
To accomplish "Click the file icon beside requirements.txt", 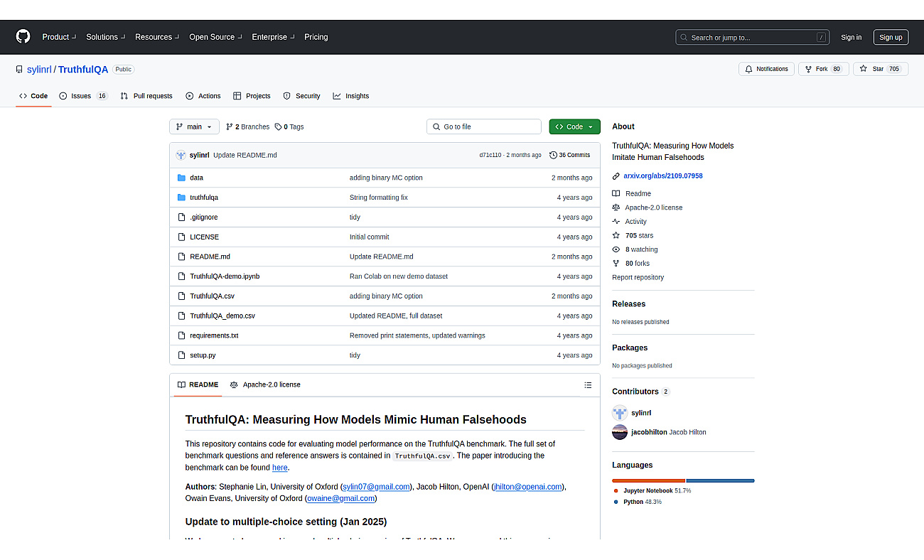I will click(x=181, y=335).
